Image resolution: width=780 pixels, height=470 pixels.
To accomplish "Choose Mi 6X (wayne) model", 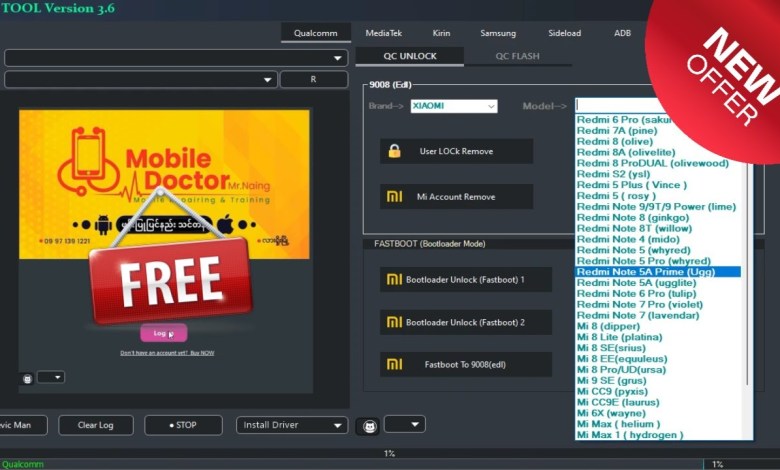I will tap(611, 413).
